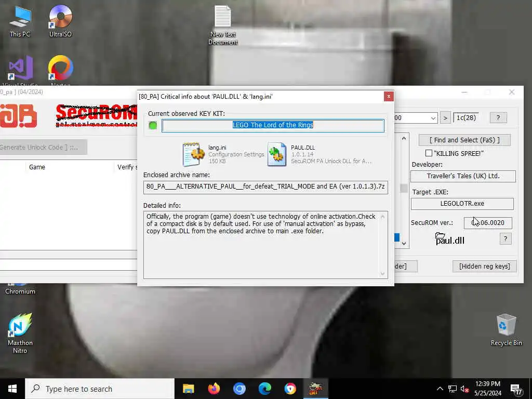
Task: Open Norton desktop shortcut
Action: [60, 70]
